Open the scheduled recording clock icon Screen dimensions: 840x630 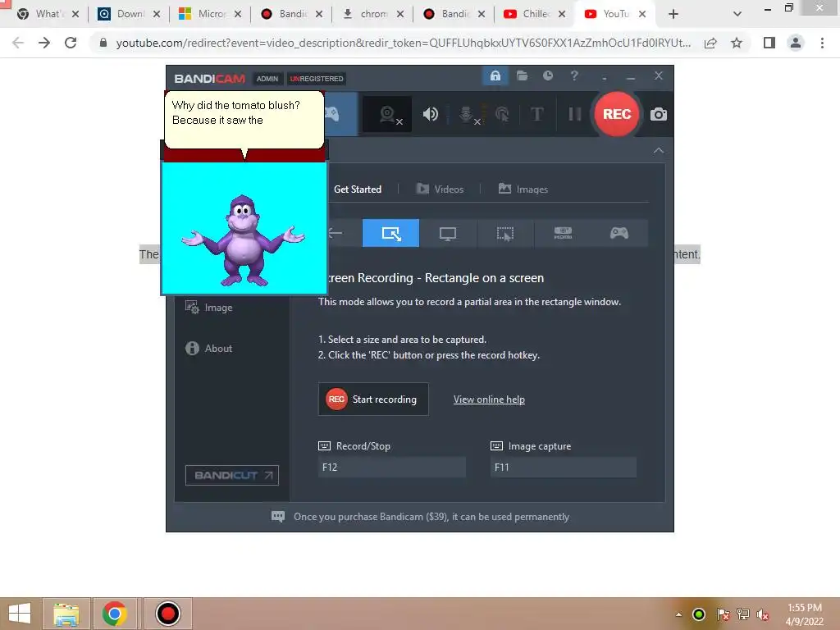tap(547, 76)
